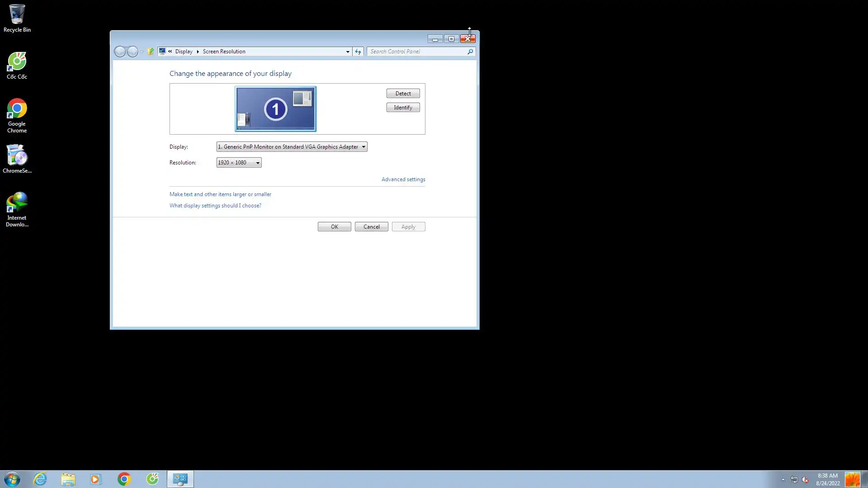Open Recycle Bin desktop icon
The image size is (868, 488).
[x=17, y=18]
